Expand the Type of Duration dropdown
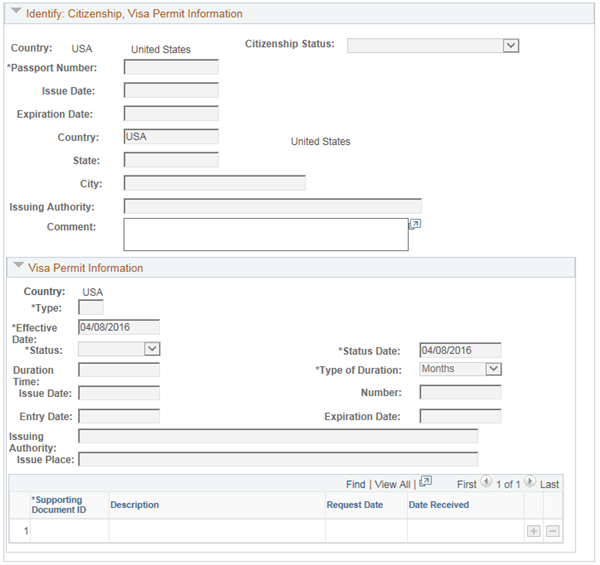The height and width of the screenshot is (565, 600). click(493, 369)
